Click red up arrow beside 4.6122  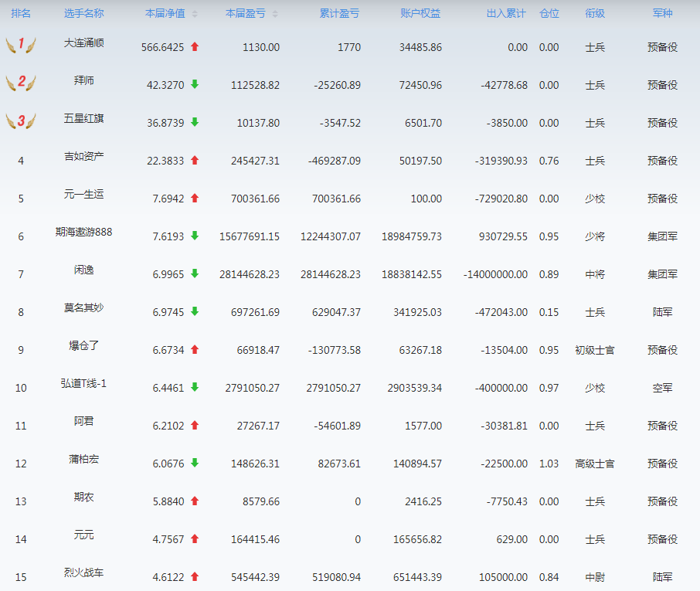[x=195, y=577]
